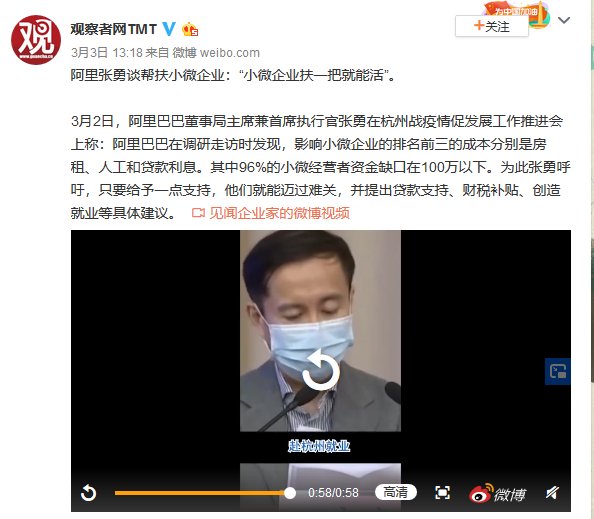The width and height of the screenshot is (594, 519).
Task: Click the video camera icon before 见闻企业家
Action: [x=198, y=213]
